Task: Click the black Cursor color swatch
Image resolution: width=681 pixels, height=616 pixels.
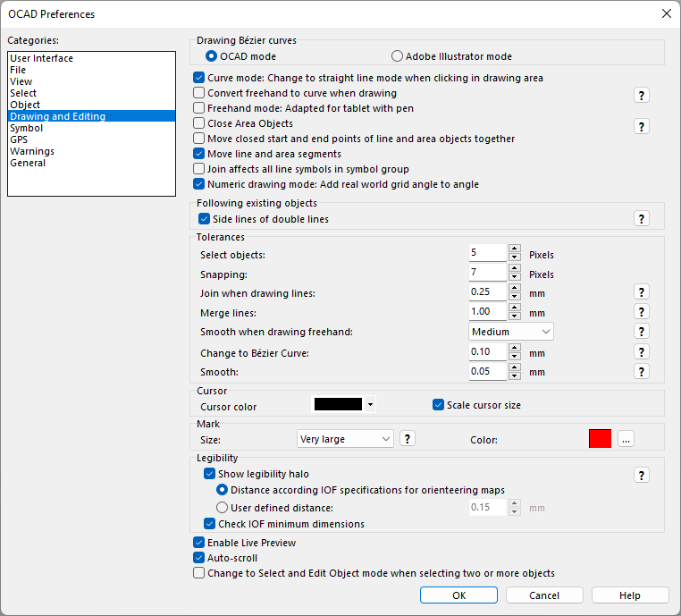Action: pyautogui.click(x=338, y=404)
